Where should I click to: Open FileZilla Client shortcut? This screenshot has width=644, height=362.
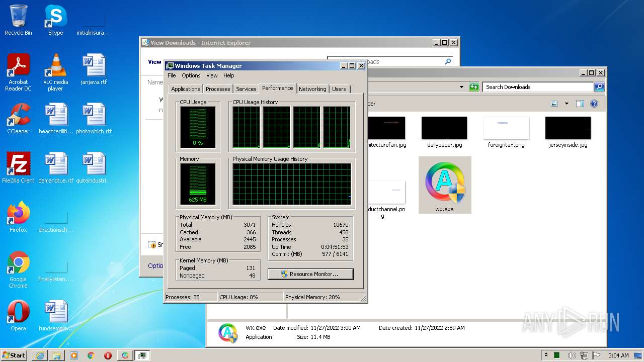tap(18, 167)
